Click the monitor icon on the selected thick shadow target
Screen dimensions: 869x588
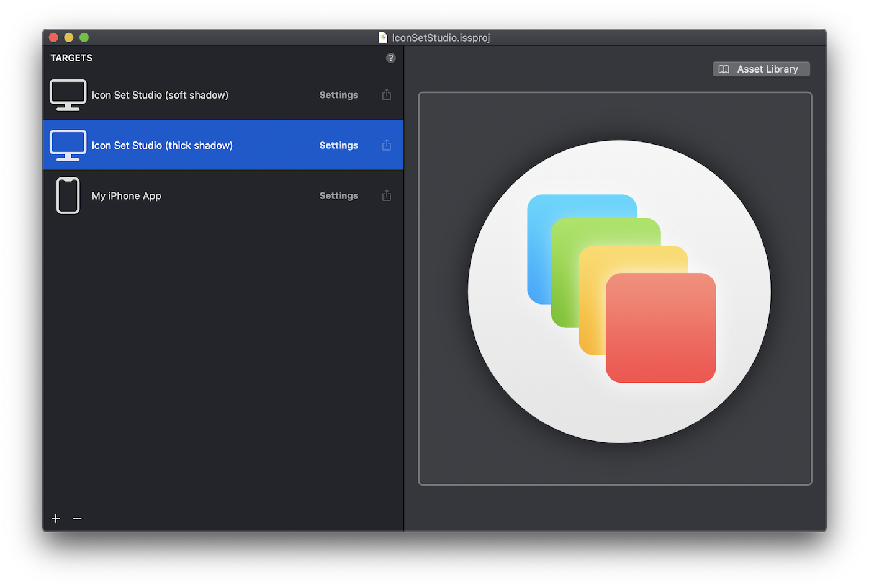coord(68,145)
